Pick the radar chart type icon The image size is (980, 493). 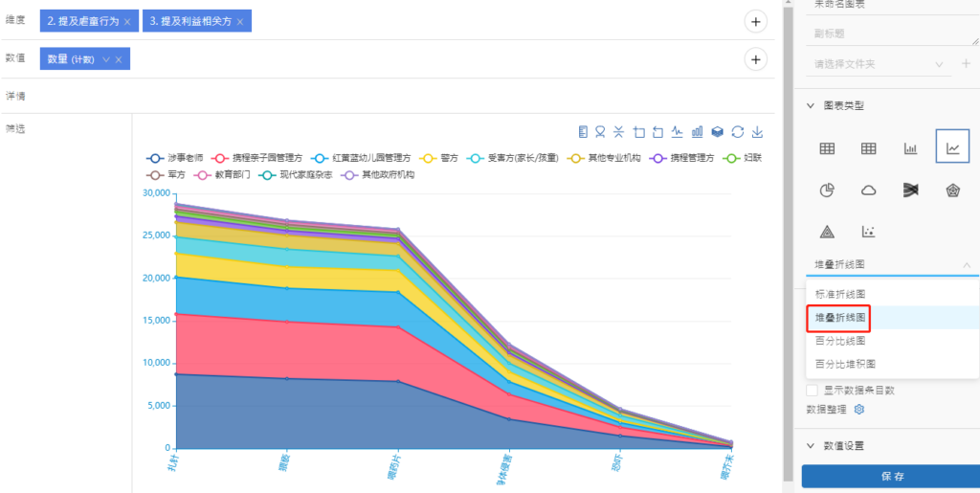coord(952,190)
